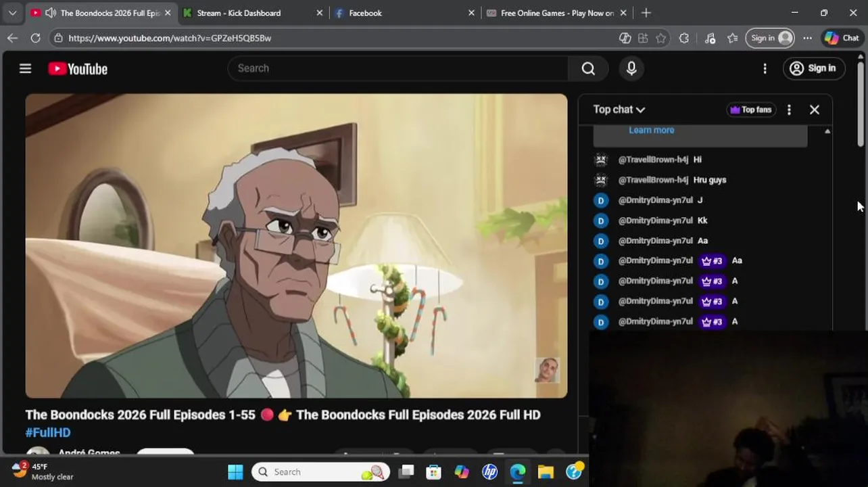Follow the Learn more link in chat
The image size is (868, 487).
[x=651, y=130]
